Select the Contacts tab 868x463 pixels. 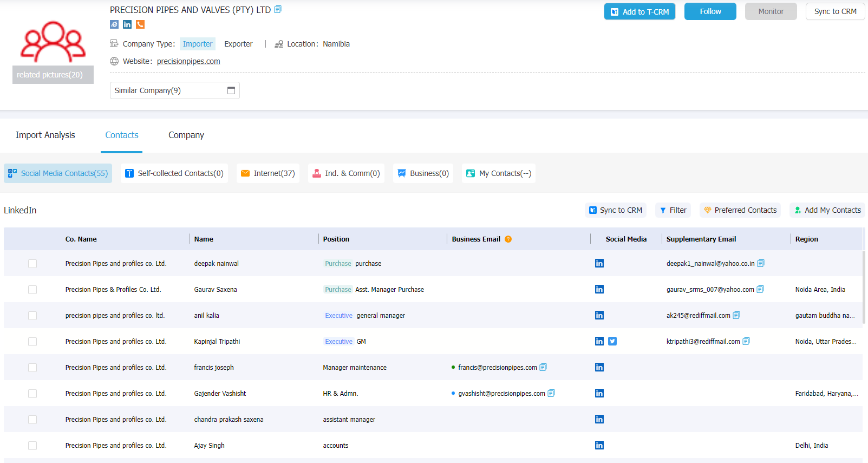point(122,135)
